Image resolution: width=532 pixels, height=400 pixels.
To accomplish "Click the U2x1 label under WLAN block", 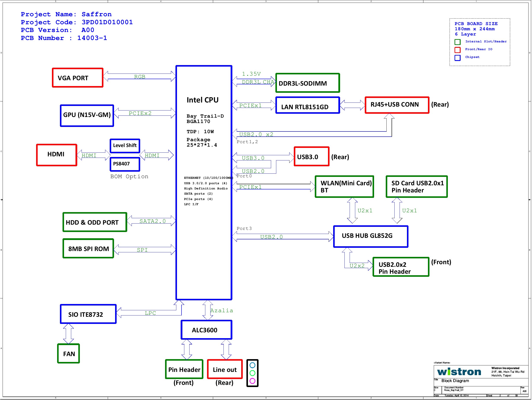I will tap(365, 211).
